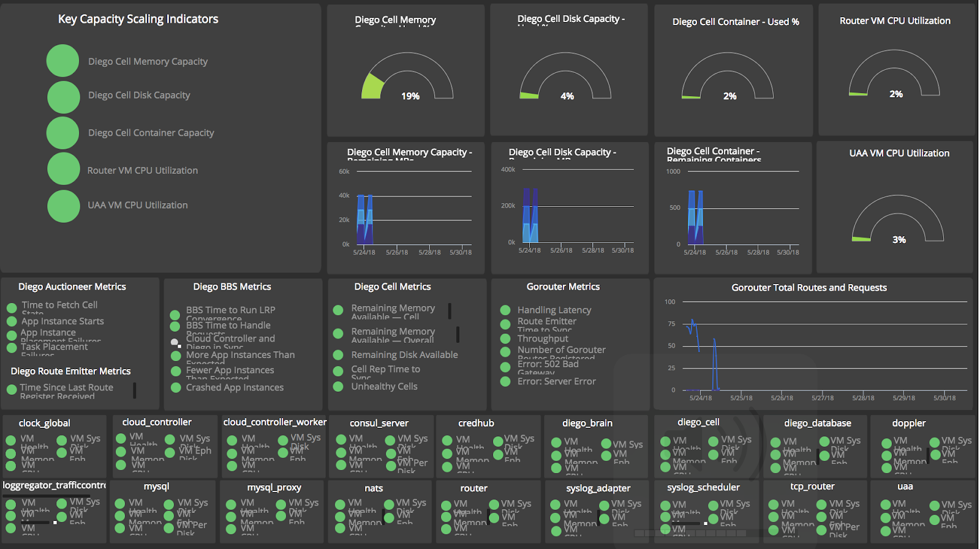Click the UAA VM CPU Utilization status circle

click(64, 206)
